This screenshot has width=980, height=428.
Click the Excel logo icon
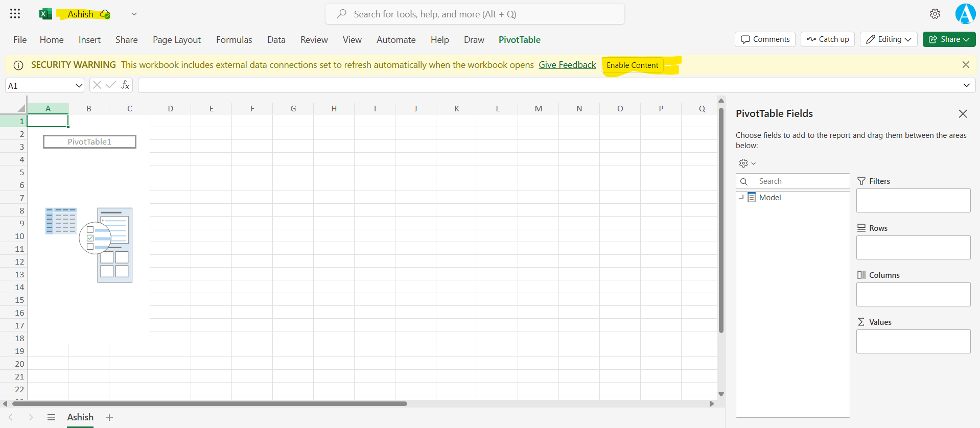click(45, 14)
